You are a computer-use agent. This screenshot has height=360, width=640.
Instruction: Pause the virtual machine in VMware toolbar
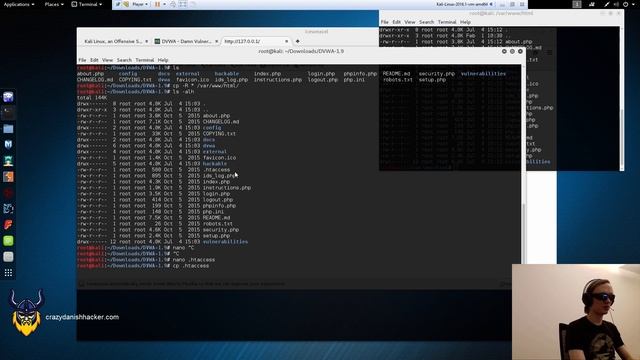point(157,4)
